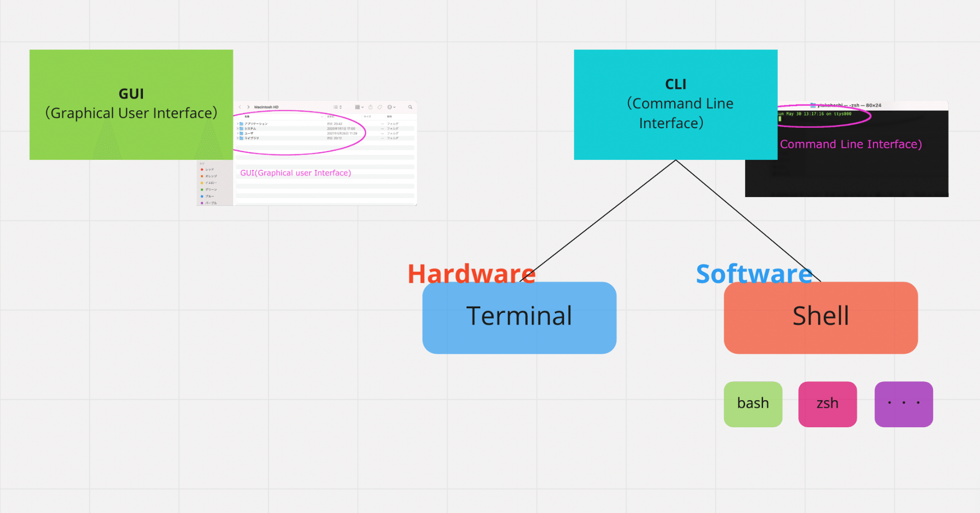Click the folder icon in the terminal title bar
Viewport: 980px width, 513px height.
[x=813, y=106]
